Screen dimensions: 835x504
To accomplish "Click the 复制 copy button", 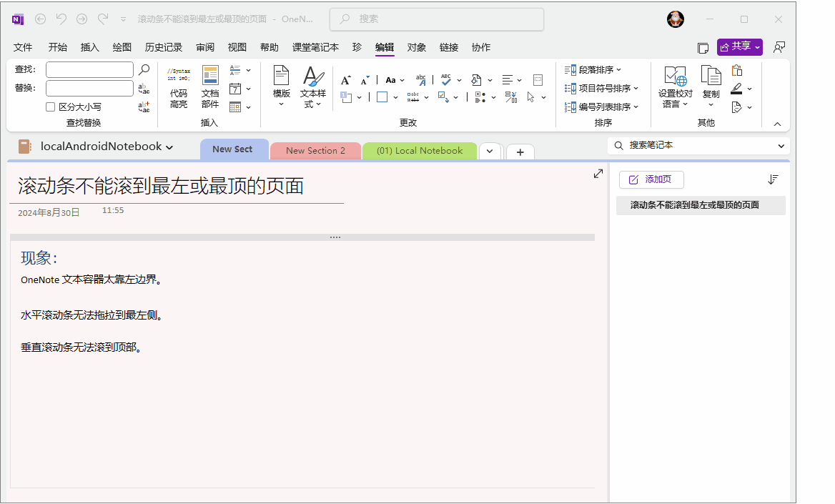I will [x=711, y=86].
